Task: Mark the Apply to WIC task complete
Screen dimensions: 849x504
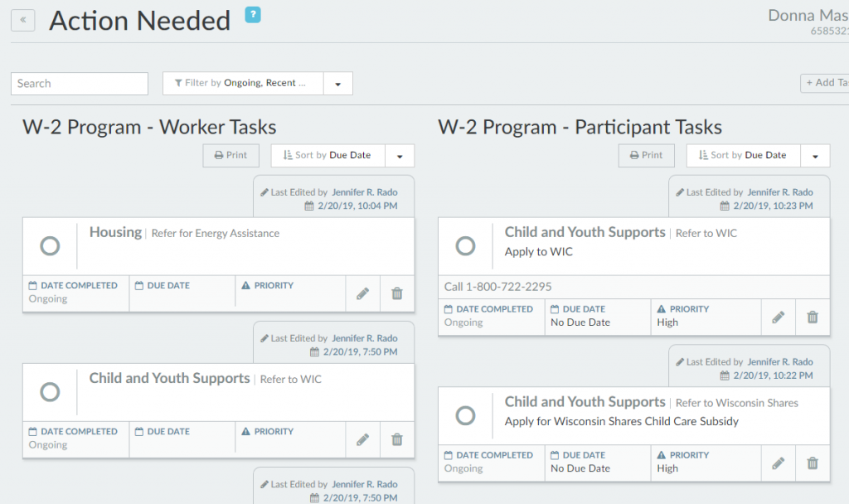Action: 466,245
